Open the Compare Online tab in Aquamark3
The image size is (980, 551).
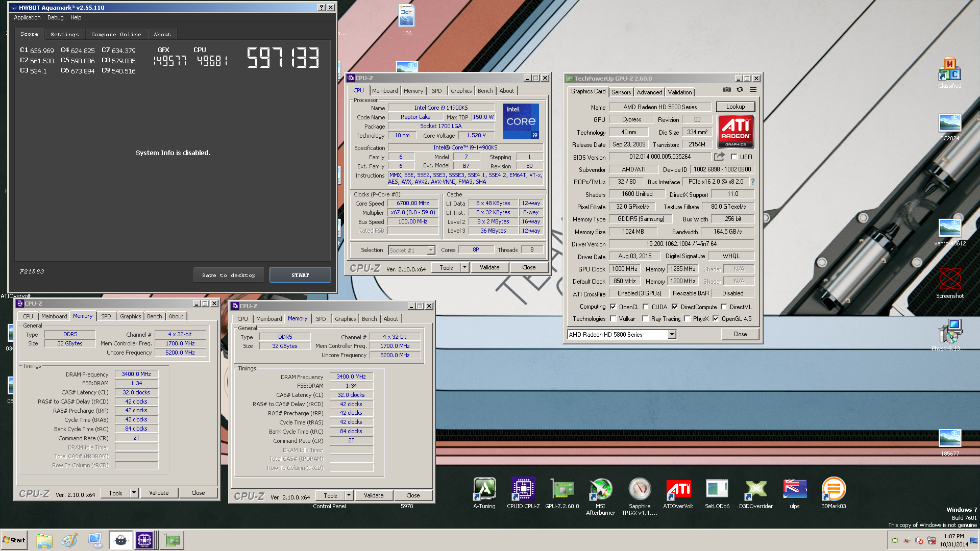click(x=116, y=34)
